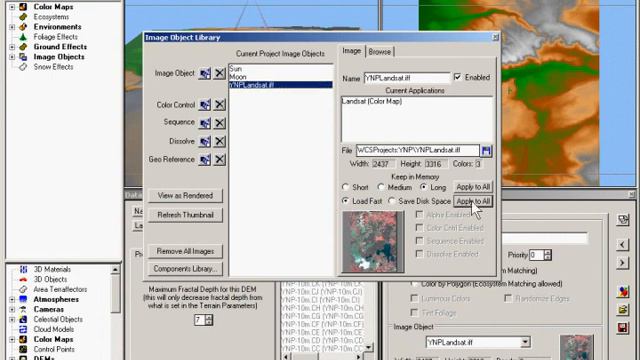The width and height of the screenshot is (640, 360).
Task: Expand Cameras node in lower tree
Action: (12, 309)
